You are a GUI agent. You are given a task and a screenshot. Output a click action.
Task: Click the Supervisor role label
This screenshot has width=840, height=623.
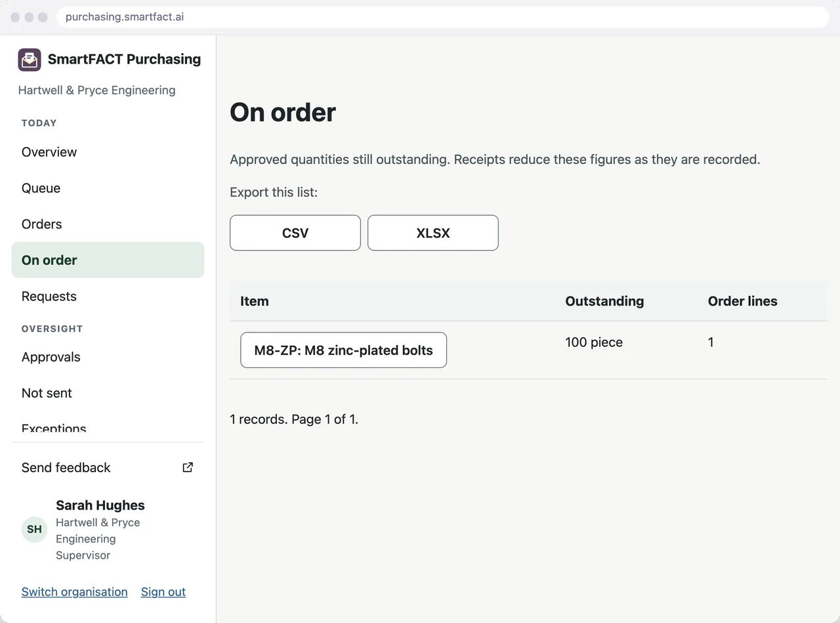tap(83, 555)
